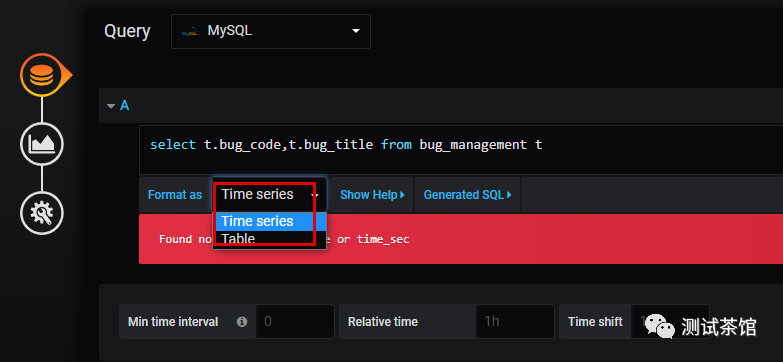Click info icon beside Min time interval
Image resolution: width=783 pixels, height=362 pixels.
242,322
